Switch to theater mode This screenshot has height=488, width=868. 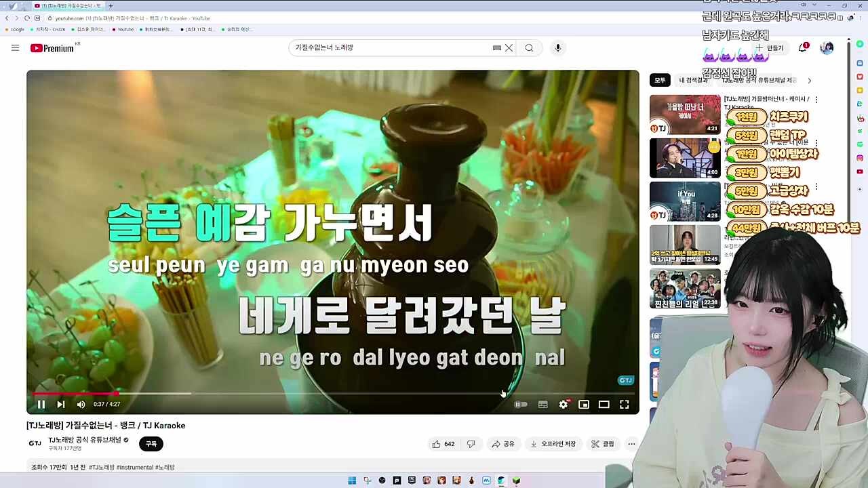tap(604, 404)
